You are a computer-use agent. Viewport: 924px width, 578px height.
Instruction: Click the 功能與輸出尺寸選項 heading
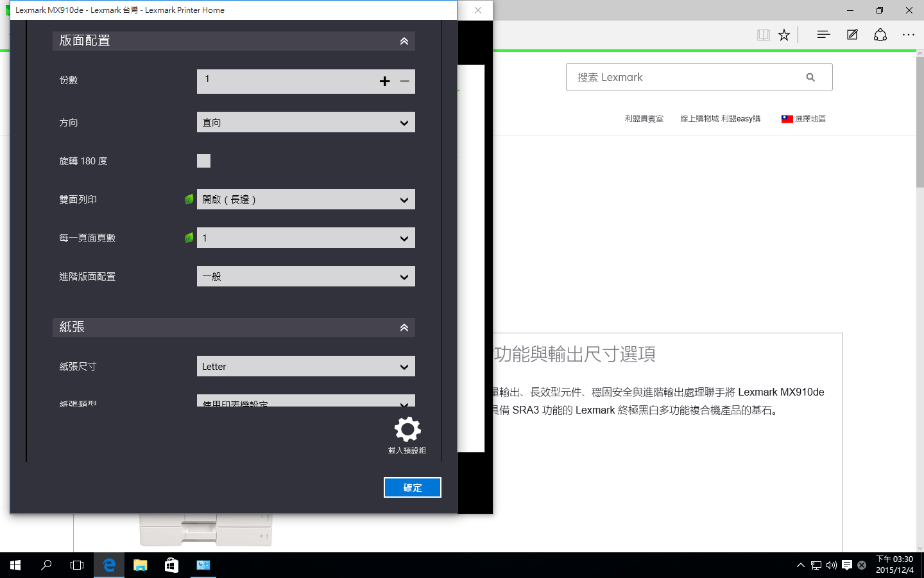click(x=574, y=354)
